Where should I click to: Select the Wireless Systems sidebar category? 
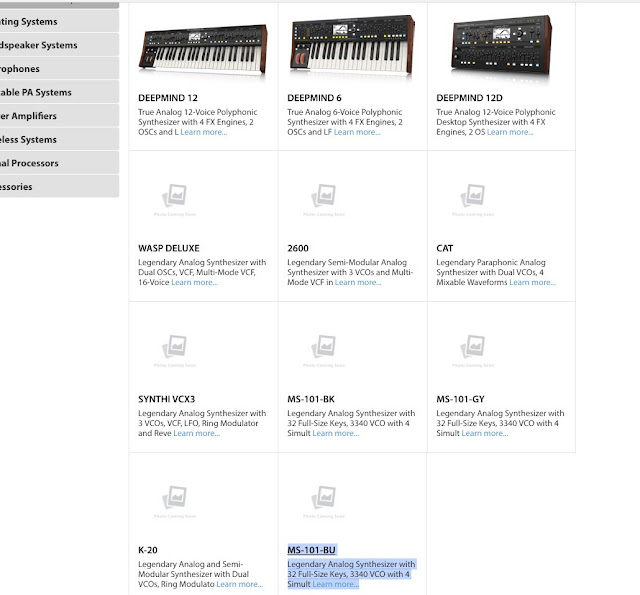[x=60, y=140]
